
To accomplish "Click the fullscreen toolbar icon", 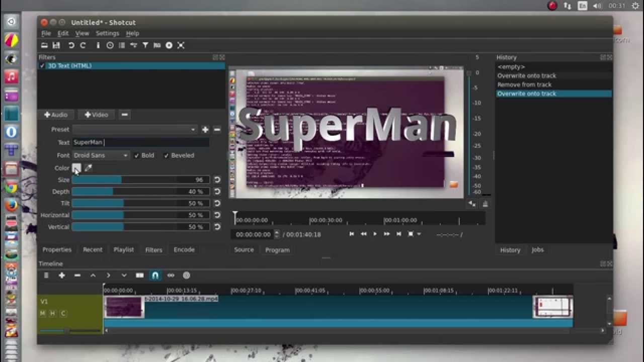I will tap(181, 45).
